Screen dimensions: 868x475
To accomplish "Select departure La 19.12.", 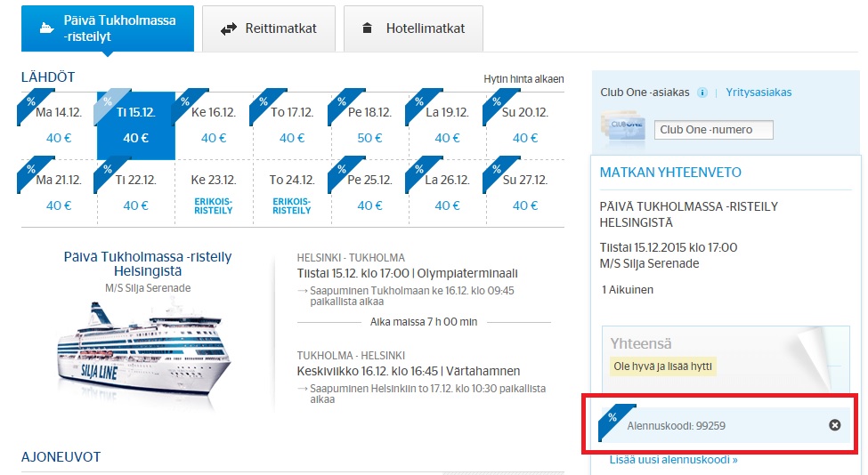I will (x=447, y=125).
